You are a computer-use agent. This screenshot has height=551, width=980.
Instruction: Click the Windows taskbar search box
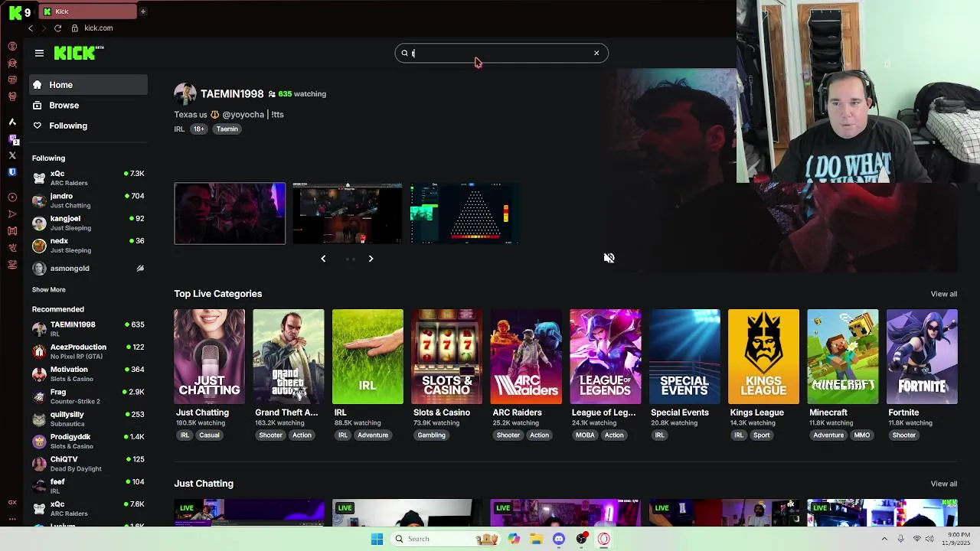pos(446,539)
